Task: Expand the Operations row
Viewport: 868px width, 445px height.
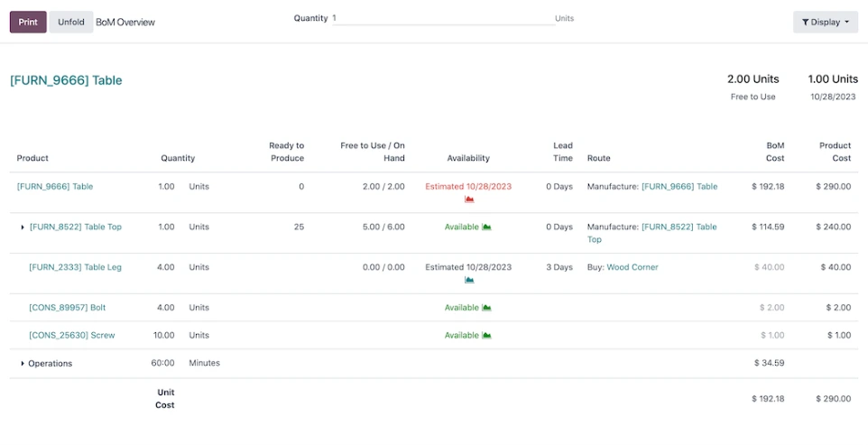Action: coord(23,364)
